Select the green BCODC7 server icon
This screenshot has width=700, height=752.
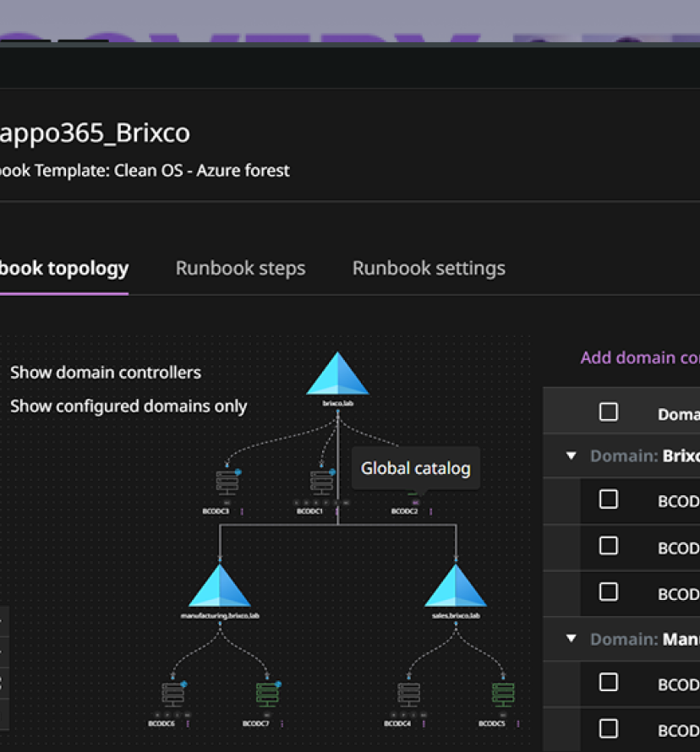click(x=267, y=695)
